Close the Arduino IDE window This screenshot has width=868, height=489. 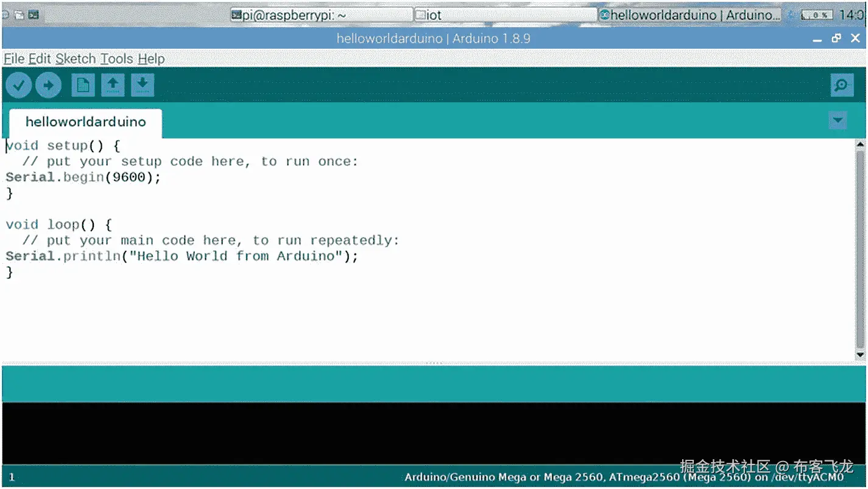[855, 38]
